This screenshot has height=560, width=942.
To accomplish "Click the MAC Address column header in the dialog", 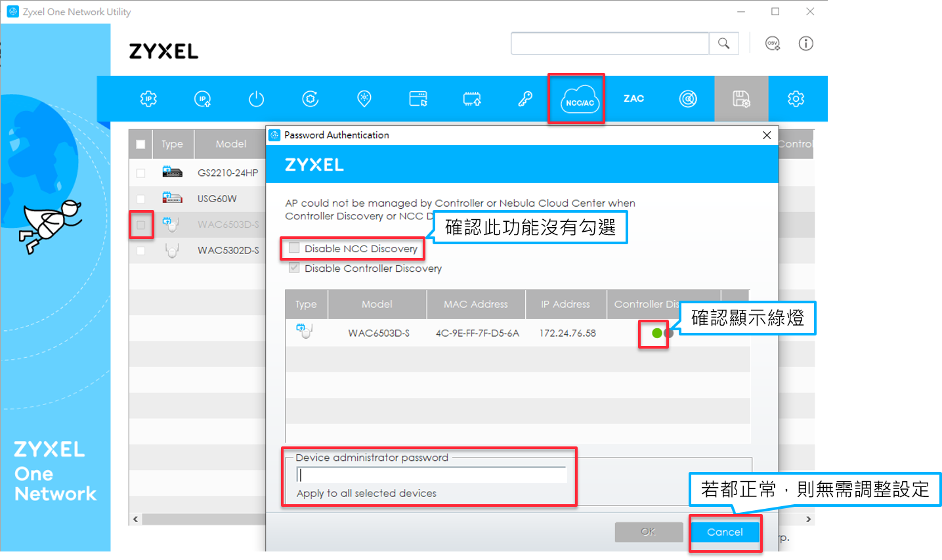I will tap(476, 304).
